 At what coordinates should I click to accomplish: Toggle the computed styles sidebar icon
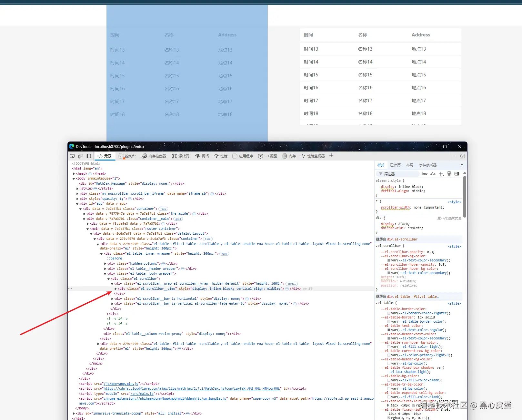pos(457,174)
